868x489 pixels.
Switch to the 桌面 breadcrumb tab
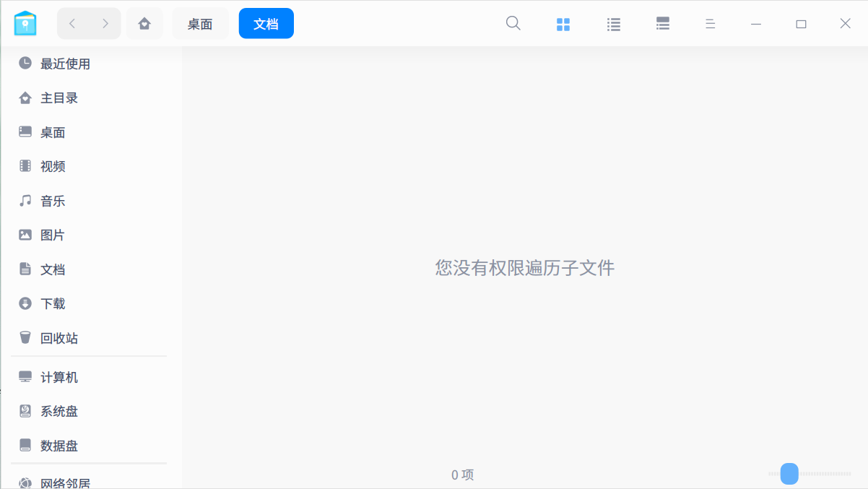[200, 23]
